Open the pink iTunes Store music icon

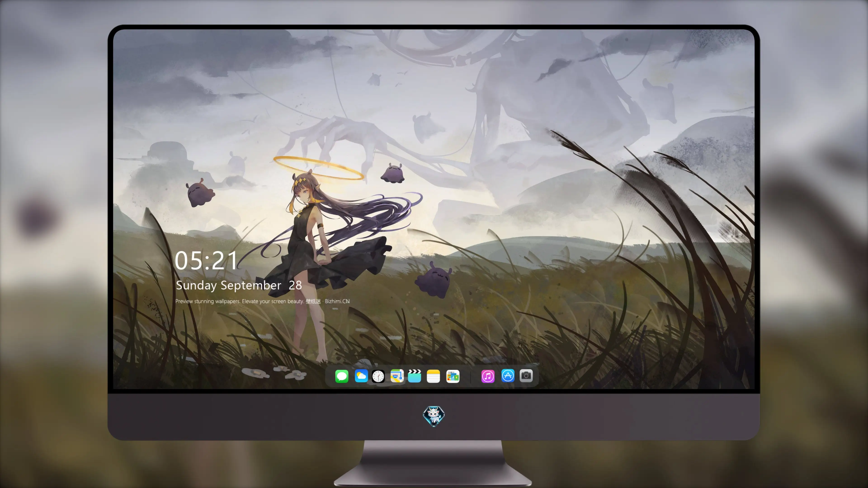[488, 376]
